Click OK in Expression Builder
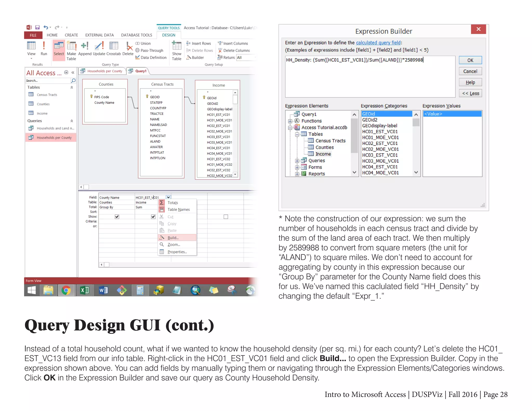The height and width of the screenshot is (411, 532). (x=470, y=60)
